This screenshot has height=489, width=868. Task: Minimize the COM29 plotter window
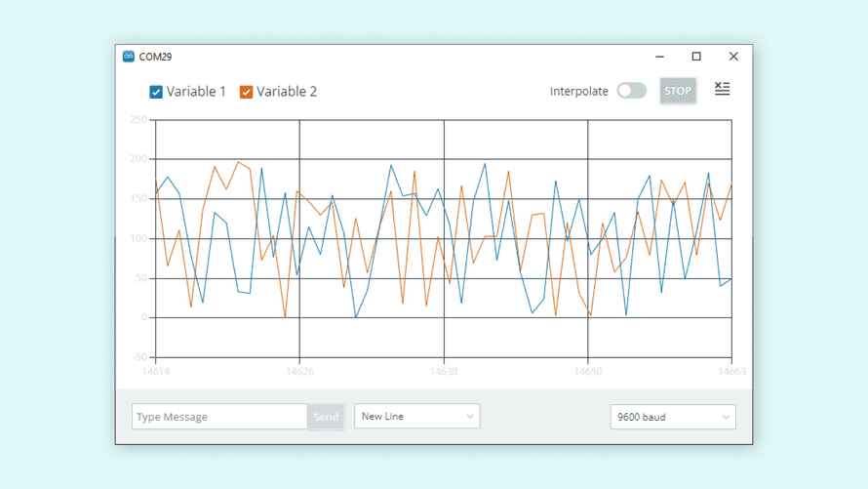[x=660, y=57]
